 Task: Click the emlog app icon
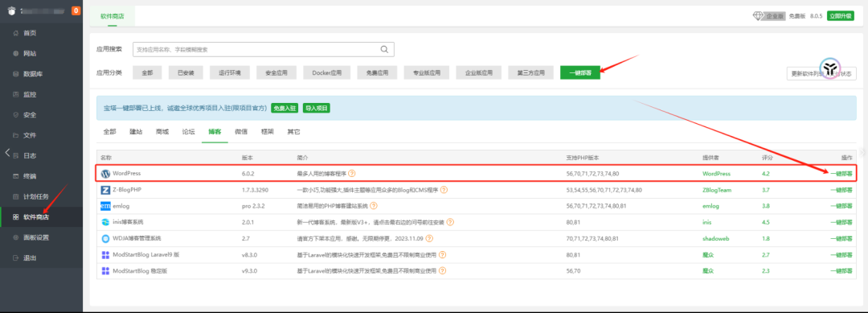[106, 206]
